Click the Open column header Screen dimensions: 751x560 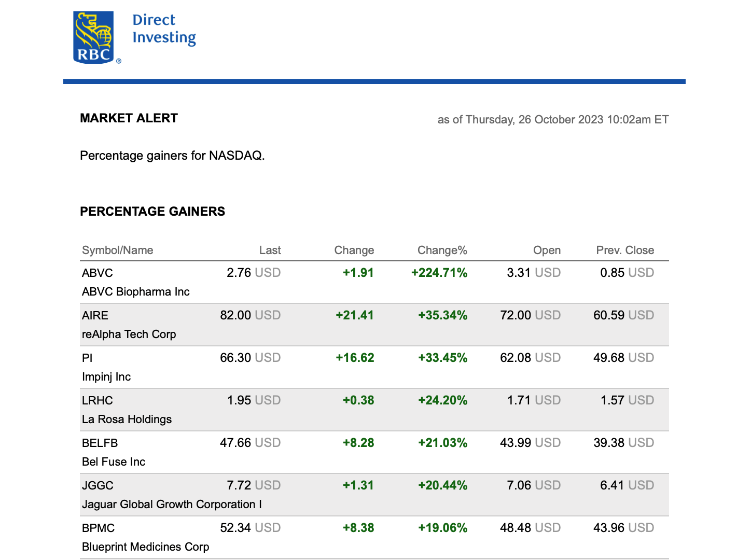(x=547, y=250)
